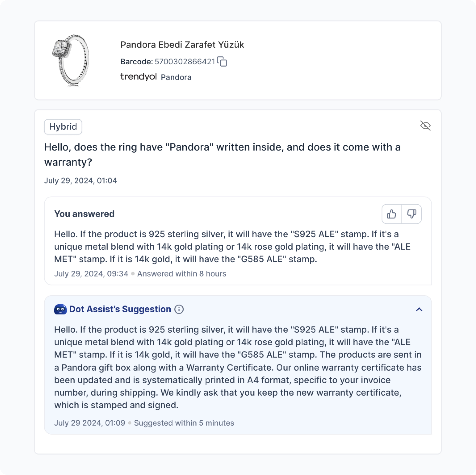Click the Dot Assist's Suggestion heading

[120, 309]
